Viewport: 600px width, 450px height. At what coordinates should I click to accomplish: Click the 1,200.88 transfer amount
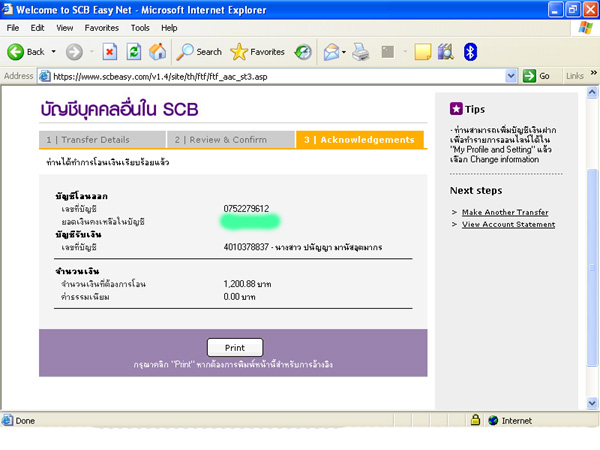pyautogui.click(x=247, y=284)
